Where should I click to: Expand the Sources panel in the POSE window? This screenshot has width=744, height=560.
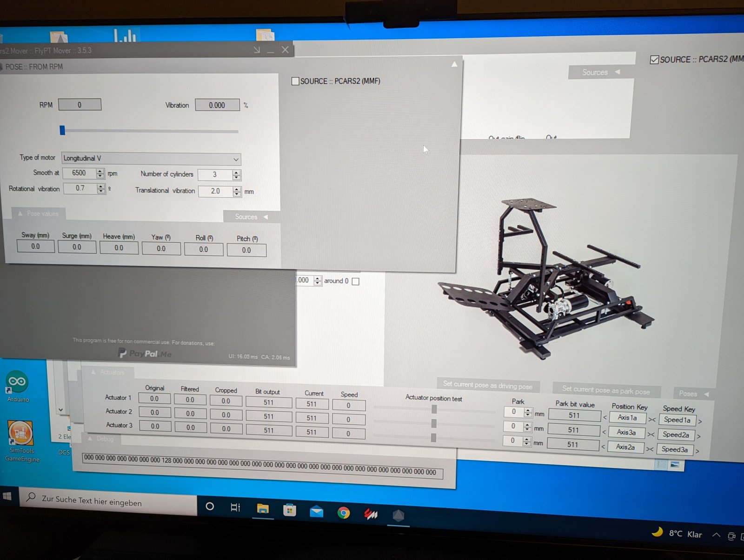pyautogui.click(x=252, y=217)
